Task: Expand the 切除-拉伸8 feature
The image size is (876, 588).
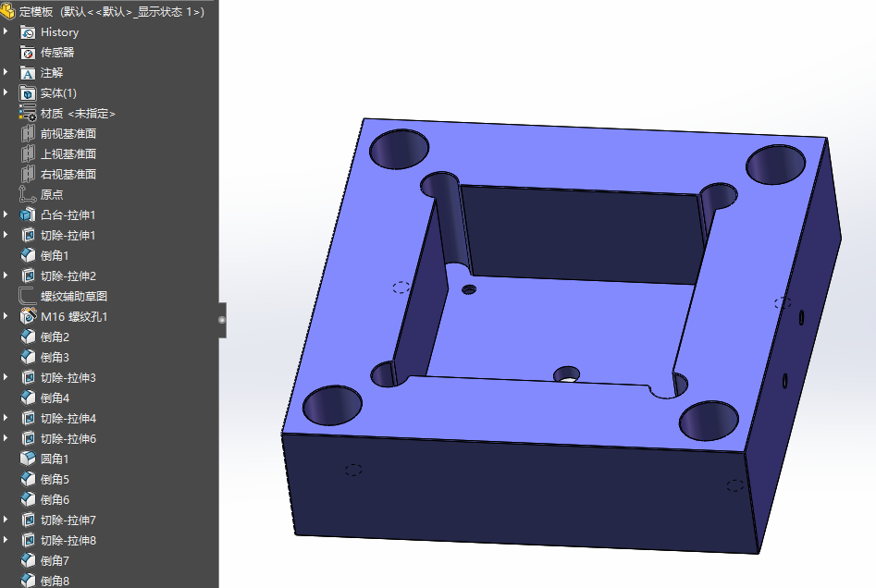Action: click(6, 539)
